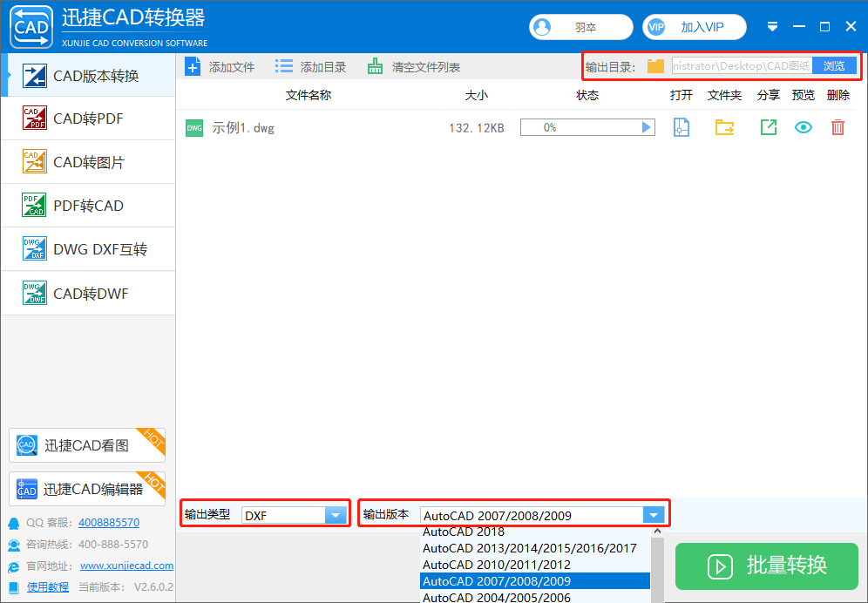Image resolution: width=868 pixels, height=603 pixels.
Task: Open 迅捷CAD编辑器 promo button
Action: pos(87,488)
